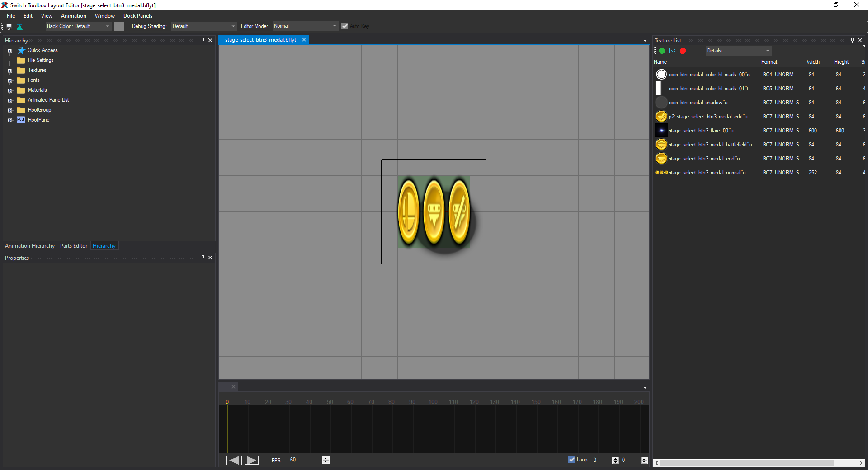Click the FPS value stepper
The width and height of the screenshot is (868, 470).
[x=326, y=460]
